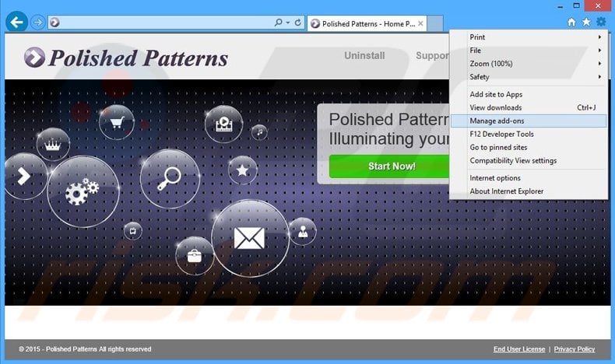Select About Internet Explorer
Image resolution: width=615 pixels, height=364 pixels.
pos(529,191)
